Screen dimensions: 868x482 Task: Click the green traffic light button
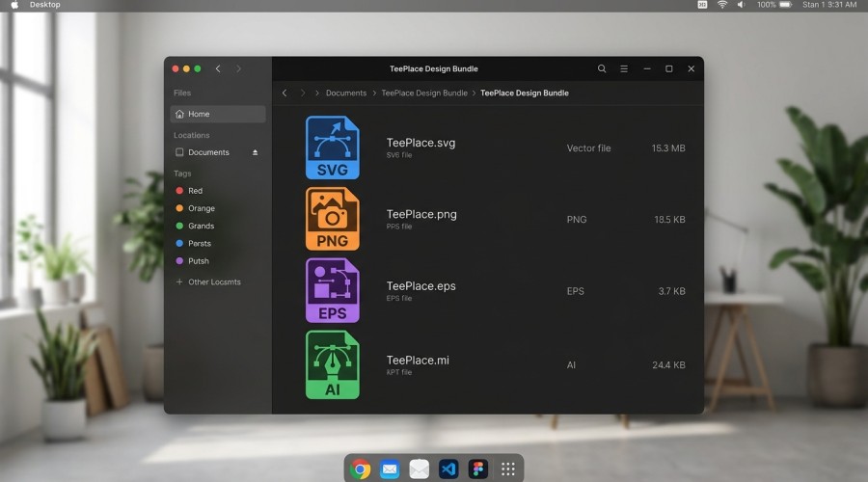click(198, 68)
